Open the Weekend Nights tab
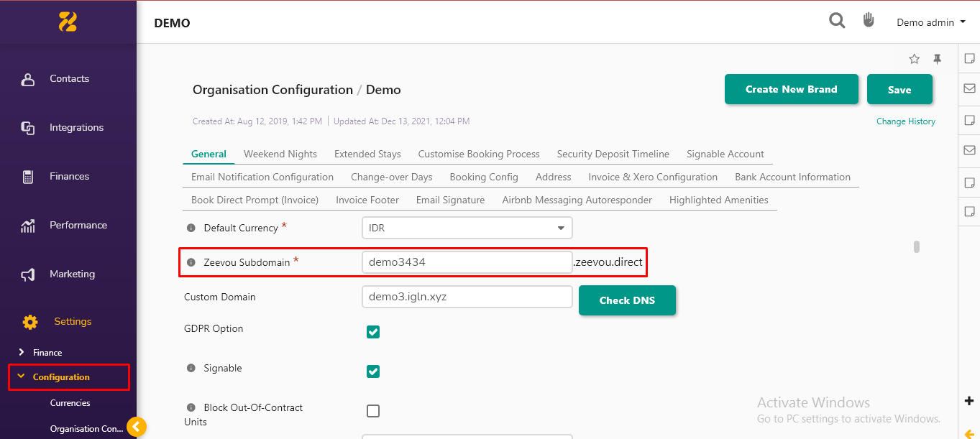 coord(280,154)
